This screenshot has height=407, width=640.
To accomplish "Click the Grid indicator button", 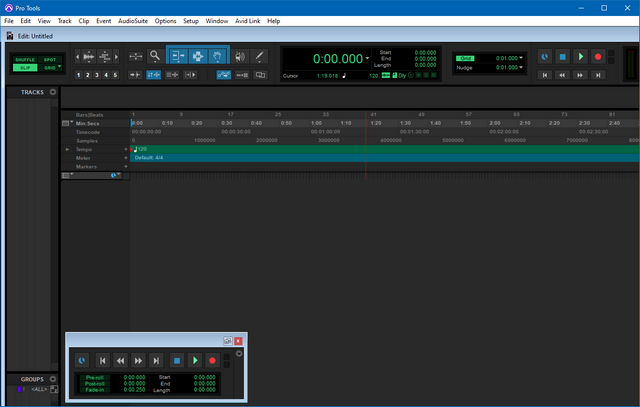I will pos(466,58).
